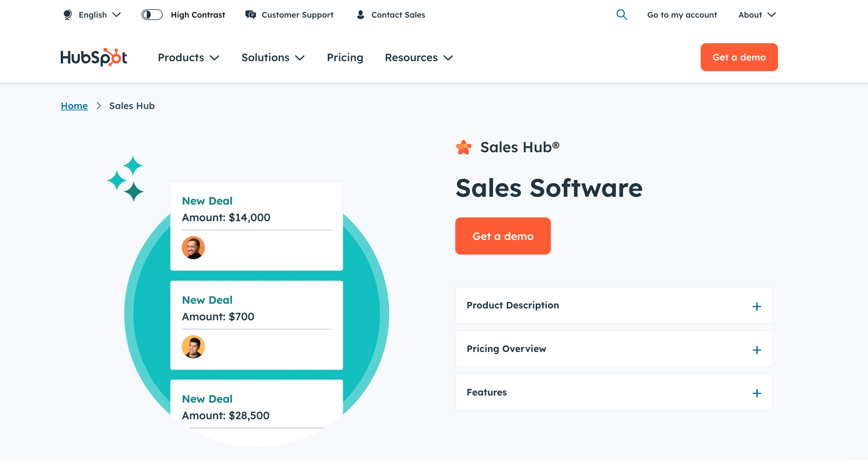868x460 pixels.
Task: Click the header Get a demo button
Action: (x=739, y=57)
